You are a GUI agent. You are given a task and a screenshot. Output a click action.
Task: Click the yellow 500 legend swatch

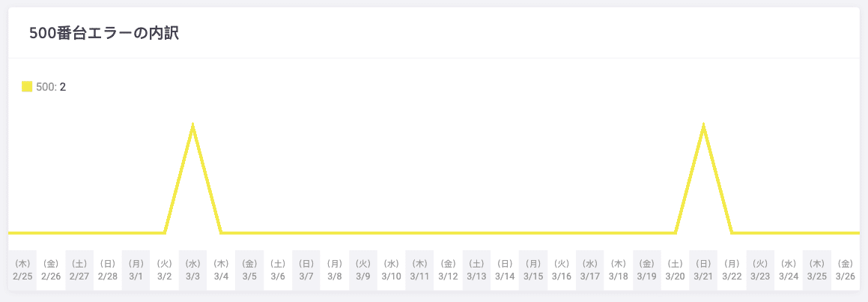27,87
